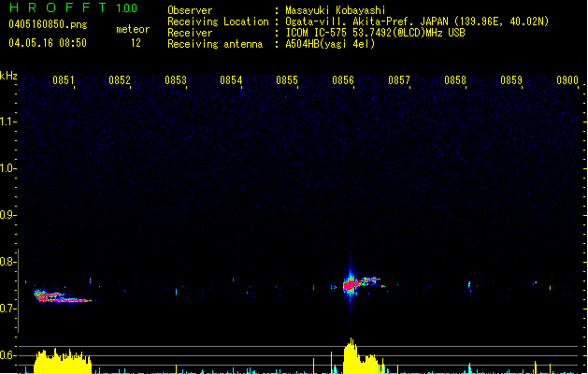This screenshot has width=588, height=374.
Task: Select the long meteor echo near 0851
Action: (x=56, y=296)
